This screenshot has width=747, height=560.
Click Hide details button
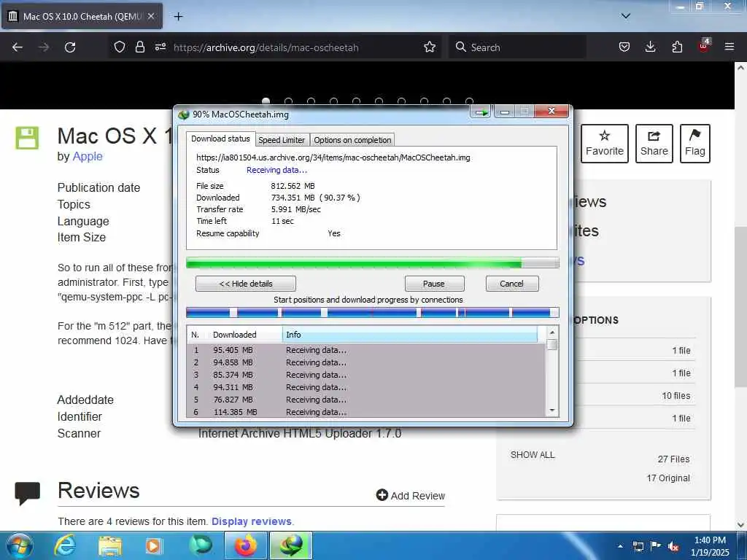(x=245, y=284)
